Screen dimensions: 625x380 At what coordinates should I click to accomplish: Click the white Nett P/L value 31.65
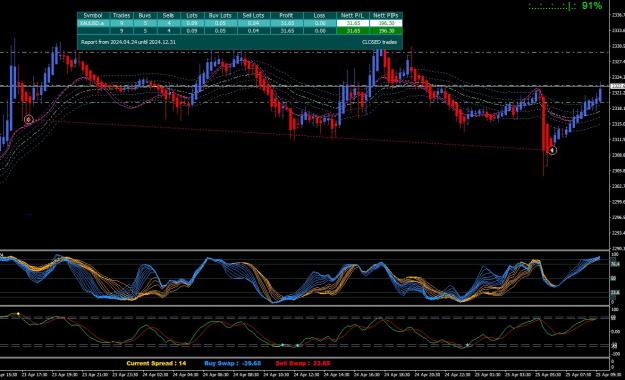click(352, 23)
